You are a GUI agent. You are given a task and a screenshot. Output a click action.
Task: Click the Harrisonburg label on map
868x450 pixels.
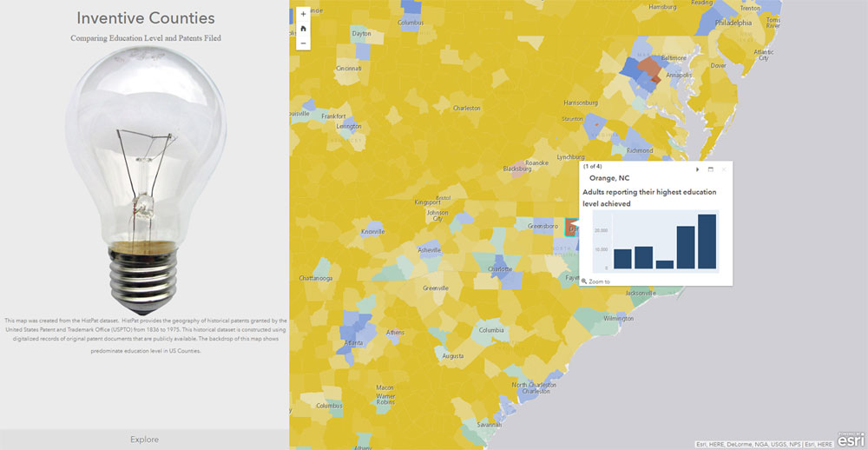point(580,103)
